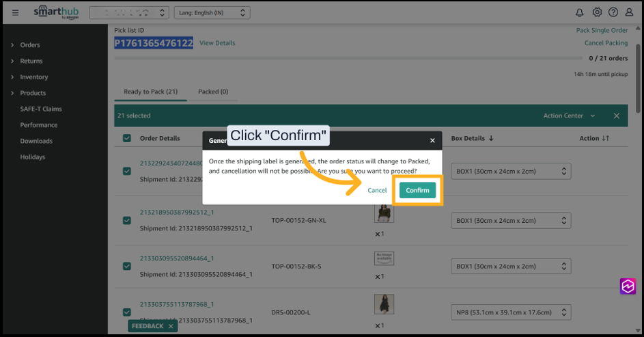This screenshot has height=337, width=644.
Task: Switch to the Packed (0) tab
Action: (213, 92)
